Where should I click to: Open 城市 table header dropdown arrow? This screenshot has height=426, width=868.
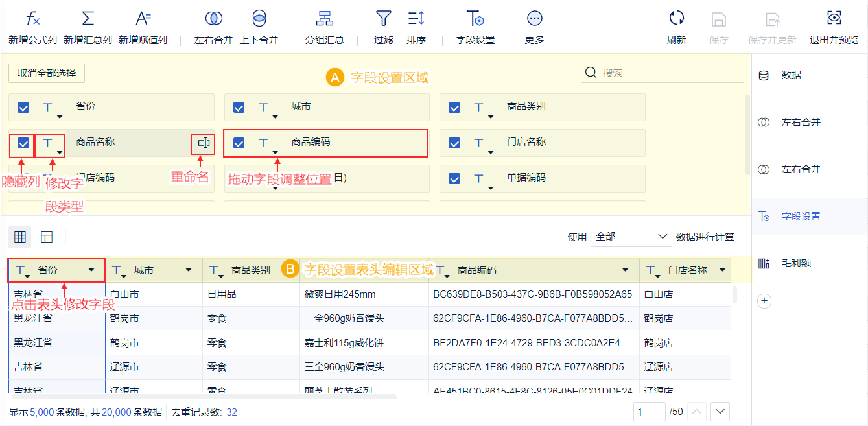tap(189, 270)
